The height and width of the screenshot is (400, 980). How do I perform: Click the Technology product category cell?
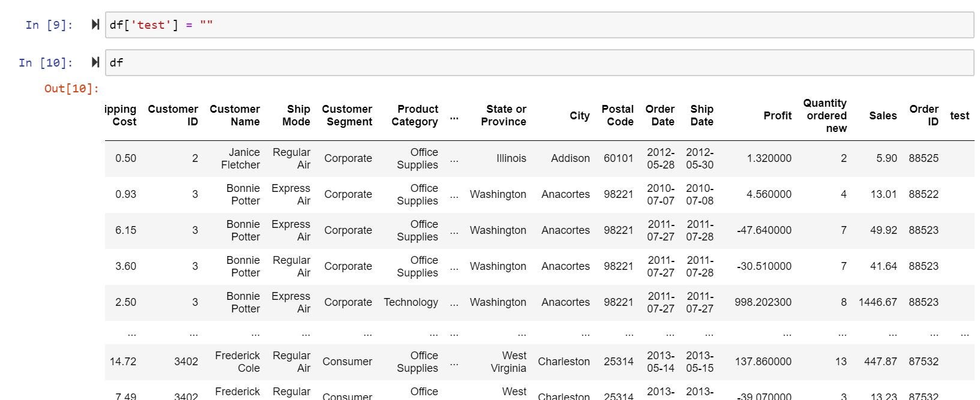coord(411,302)
